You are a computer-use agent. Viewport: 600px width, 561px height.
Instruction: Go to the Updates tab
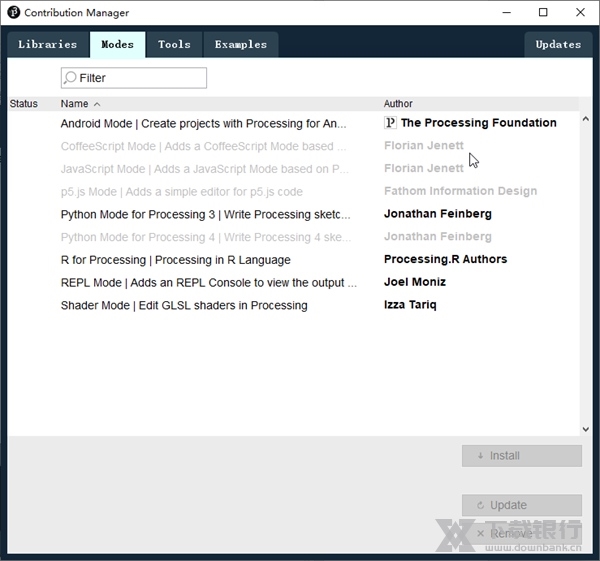point(558,45)
